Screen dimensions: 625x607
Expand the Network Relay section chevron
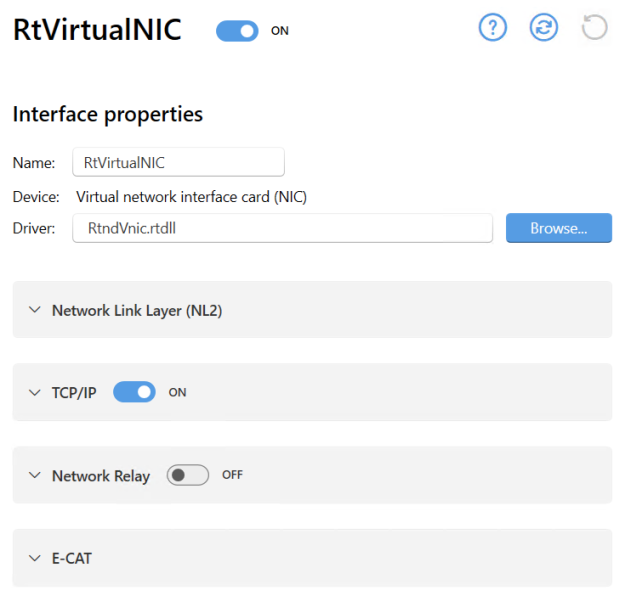coord(35,475)
